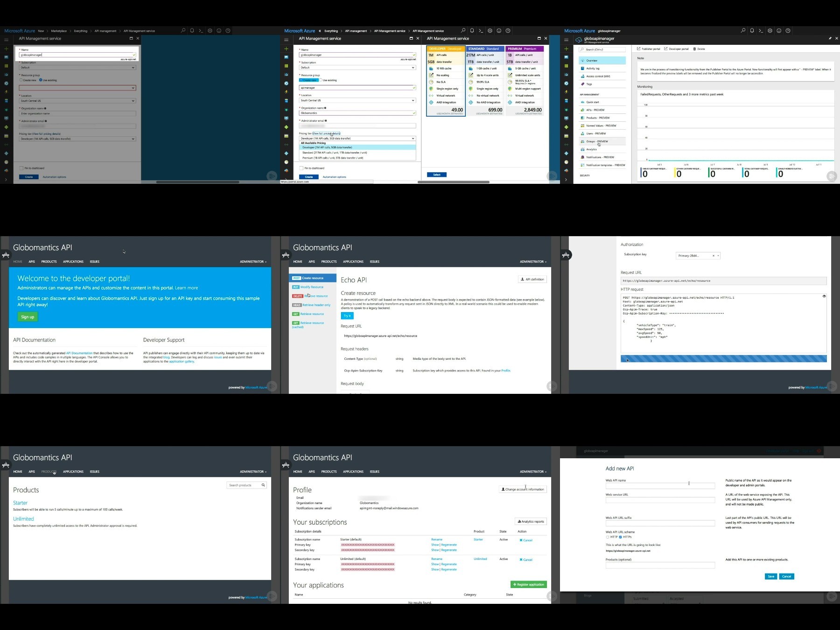Open ADMINISTRATOR dropdown on Welcome developer portal page
840x630 pixels.
click(x=253, y=262)
